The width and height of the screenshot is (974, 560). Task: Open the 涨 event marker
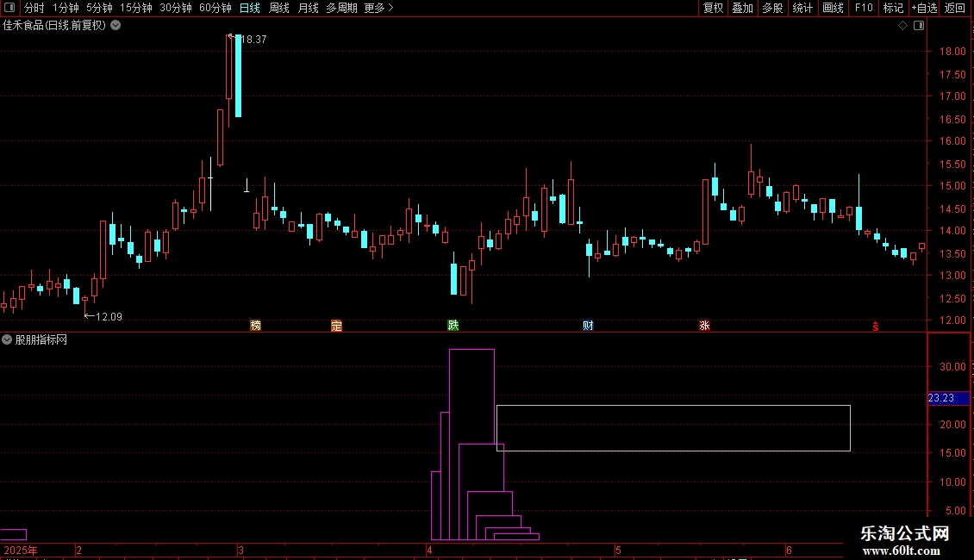pyautogui.click(x=704, y=326)
